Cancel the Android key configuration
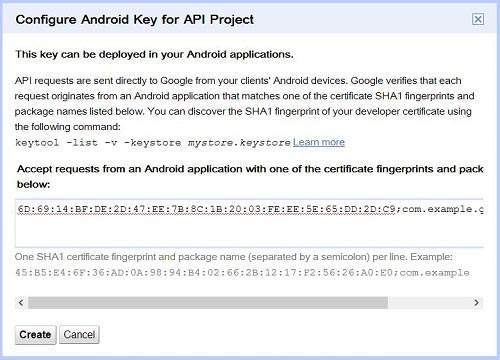 [79, 334]
